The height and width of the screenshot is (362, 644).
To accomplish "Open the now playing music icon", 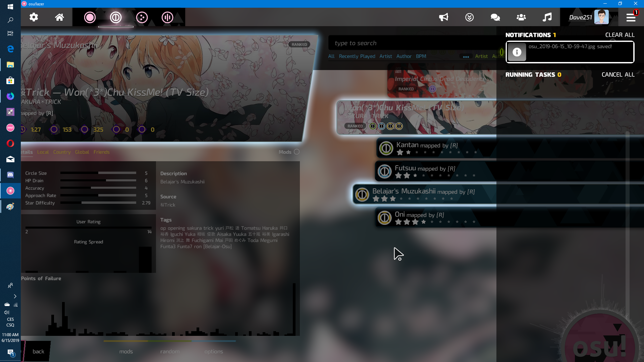I will [547, 17].
